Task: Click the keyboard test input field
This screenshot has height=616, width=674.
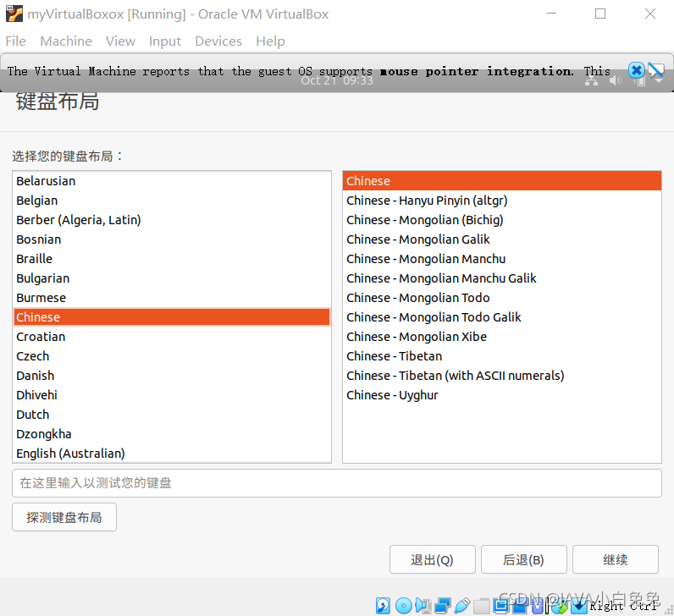Action: click(337, 483)
